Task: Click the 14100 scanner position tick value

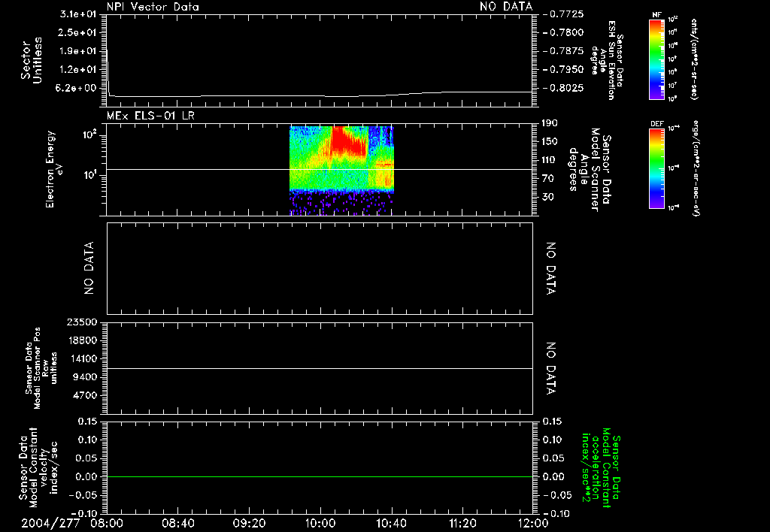Action: point(81,358)
